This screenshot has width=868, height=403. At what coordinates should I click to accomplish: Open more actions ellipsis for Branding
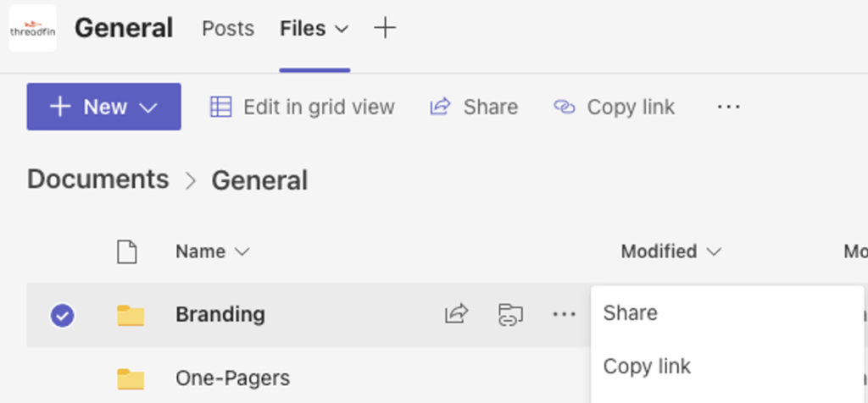(x=564, y=315)
